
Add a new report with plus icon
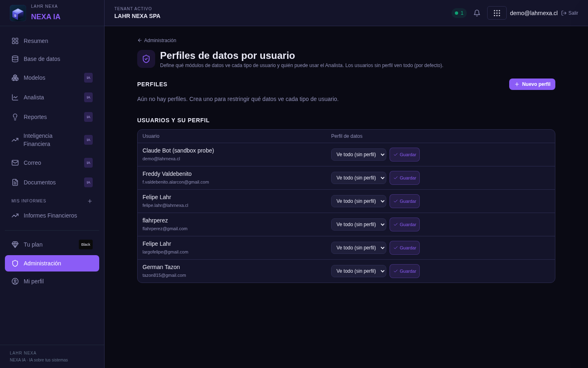tap(90, 201)
